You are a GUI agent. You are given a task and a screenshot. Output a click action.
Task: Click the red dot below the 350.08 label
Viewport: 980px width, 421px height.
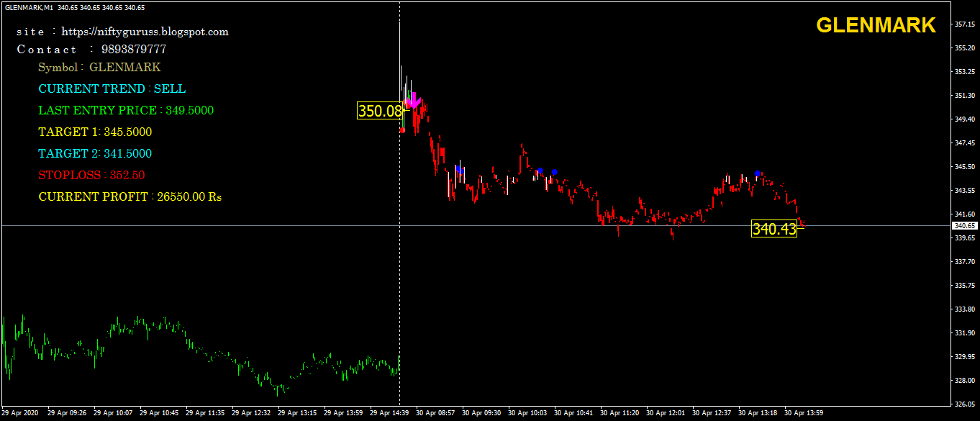pyautogui.click(x=402, y=130)
